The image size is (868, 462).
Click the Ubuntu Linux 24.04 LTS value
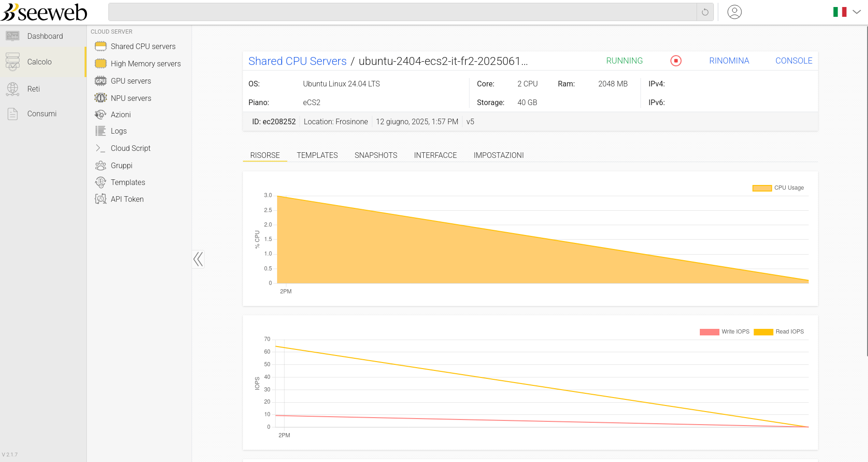(342, 84)
